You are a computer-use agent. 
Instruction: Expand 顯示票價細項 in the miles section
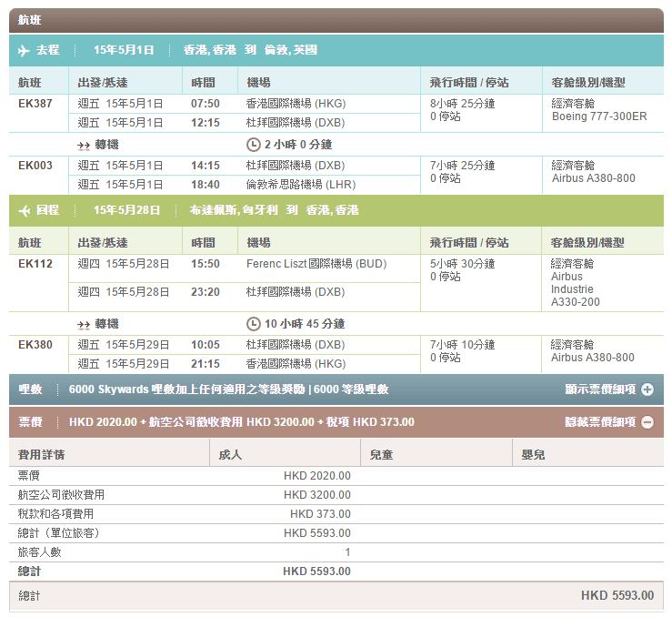click(601, 389)
